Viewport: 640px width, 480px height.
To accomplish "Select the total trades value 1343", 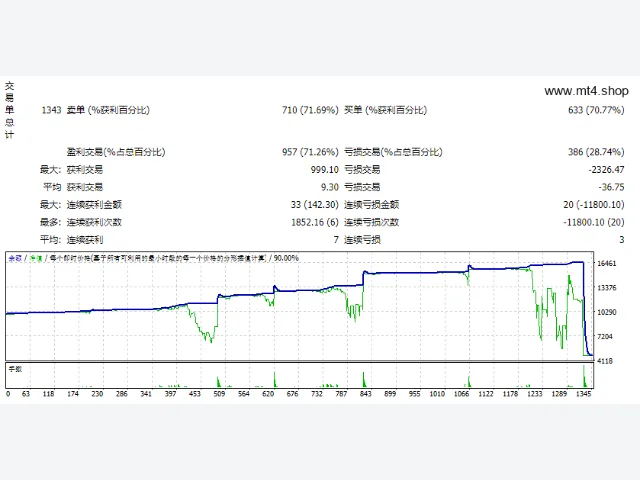I will [x=51, y=110].
